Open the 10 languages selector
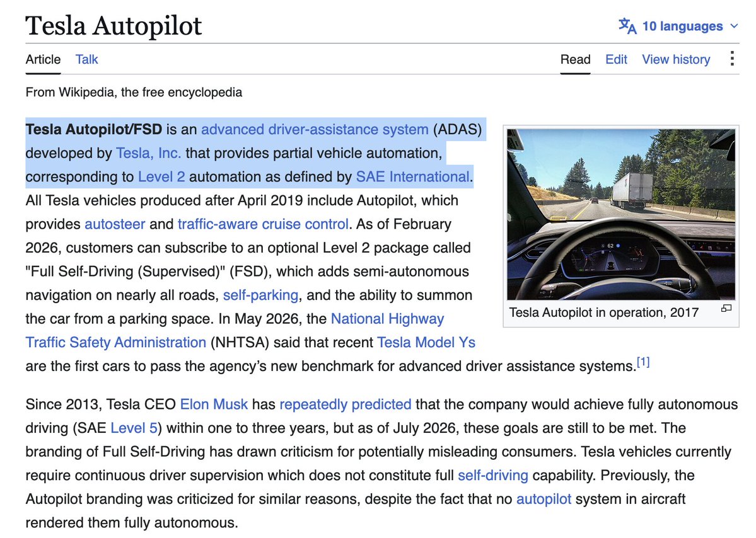Image resolution: width=756 pixels, height=538 pixels. [x=678, y=26]
